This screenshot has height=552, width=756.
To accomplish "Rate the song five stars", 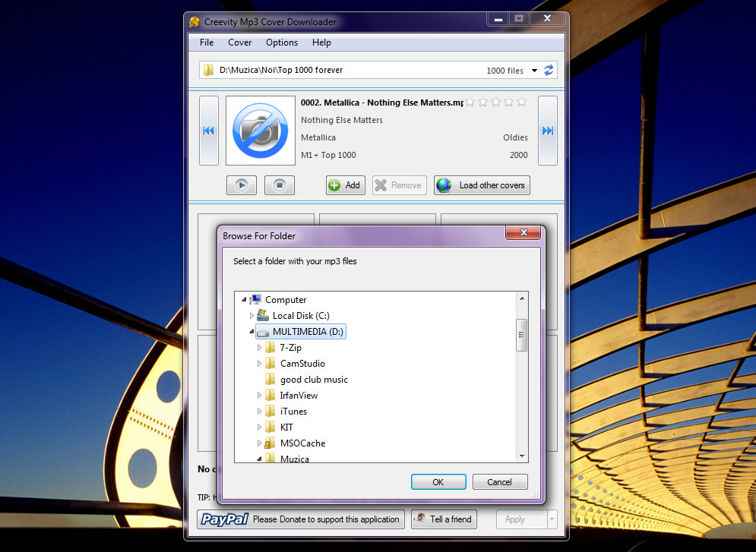I will 522,102.
